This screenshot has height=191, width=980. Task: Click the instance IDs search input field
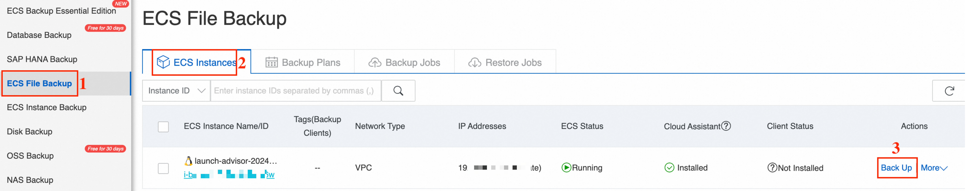(x=295, y=91)
